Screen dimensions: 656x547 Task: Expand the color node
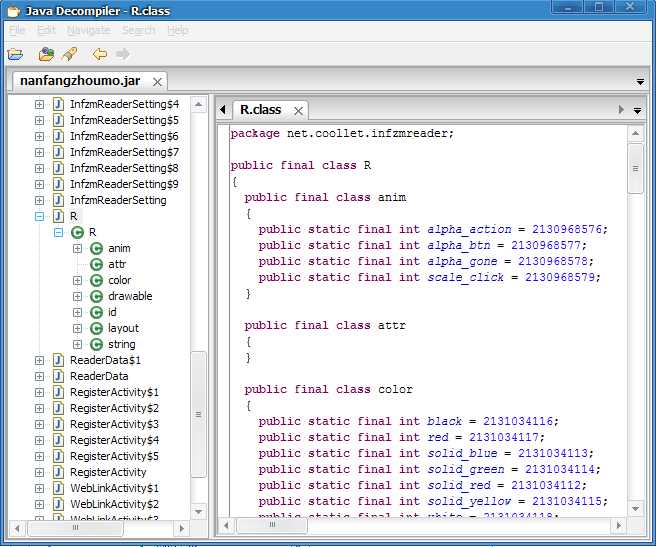[x=77, y=280]
